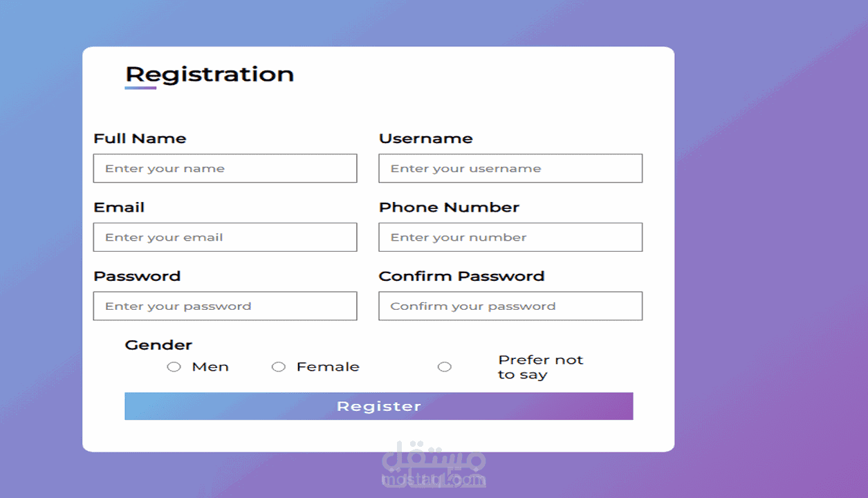The image size is (868, 498).
Task: Click the Confirm Password field label
Action: coord(461,276)
